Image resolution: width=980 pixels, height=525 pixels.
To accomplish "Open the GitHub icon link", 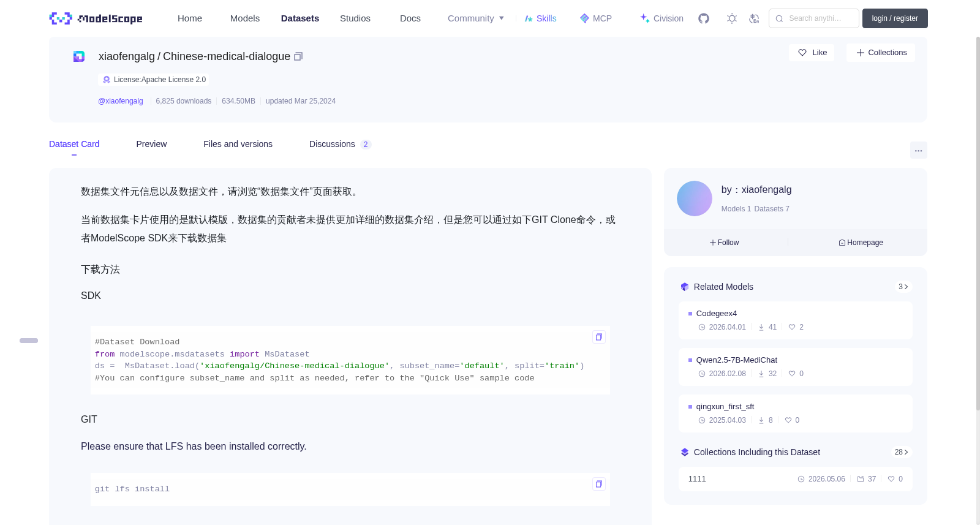I will click(704, 18).
